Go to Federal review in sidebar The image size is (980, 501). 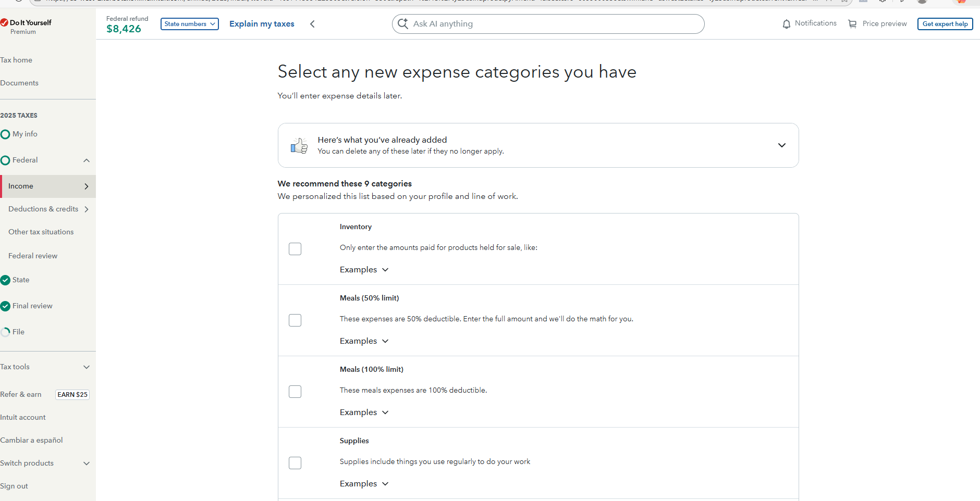(x=33, y=256)
